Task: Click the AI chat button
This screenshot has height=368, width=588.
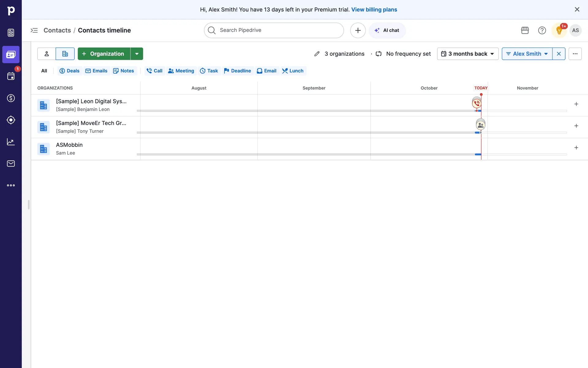Action: pos(387,30)
